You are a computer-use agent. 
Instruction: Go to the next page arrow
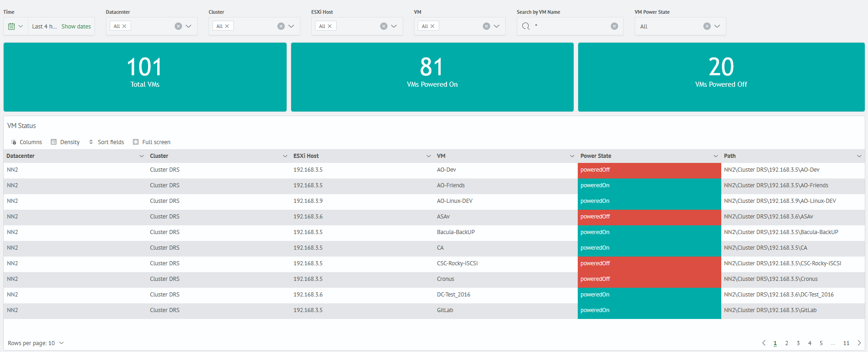point(859,343)
